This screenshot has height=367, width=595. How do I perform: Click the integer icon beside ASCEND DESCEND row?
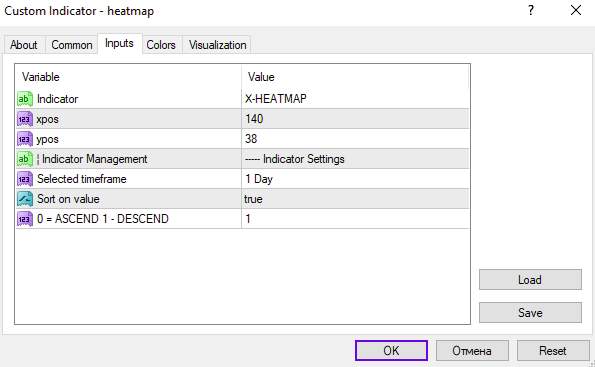click(x=25, y=219)
